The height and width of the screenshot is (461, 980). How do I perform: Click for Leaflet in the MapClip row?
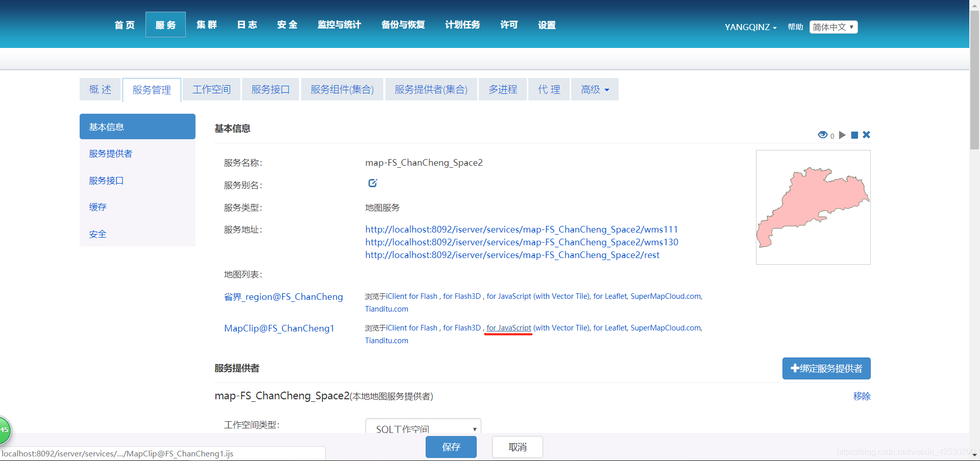click(x=610, y=328)
